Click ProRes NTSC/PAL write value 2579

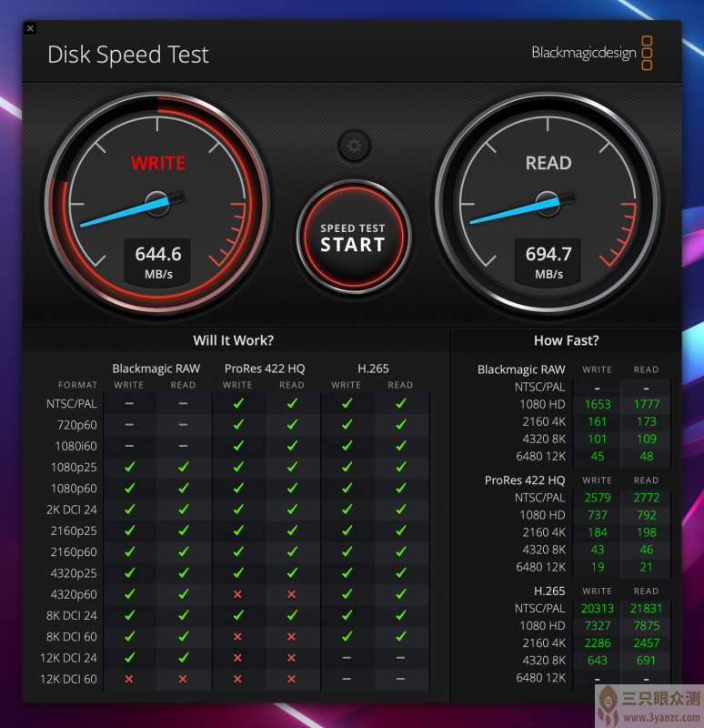click(x=598, y=498)
